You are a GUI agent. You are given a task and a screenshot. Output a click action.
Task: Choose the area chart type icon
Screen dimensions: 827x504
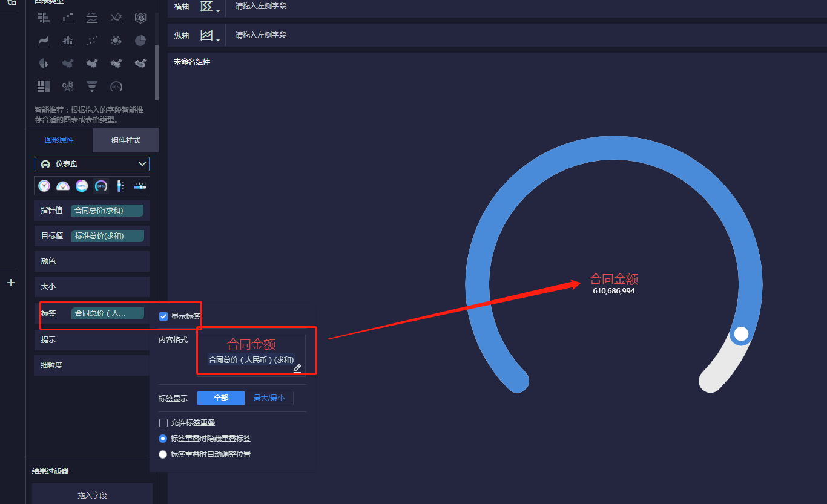pyautogui.click(x=44, y=41)
